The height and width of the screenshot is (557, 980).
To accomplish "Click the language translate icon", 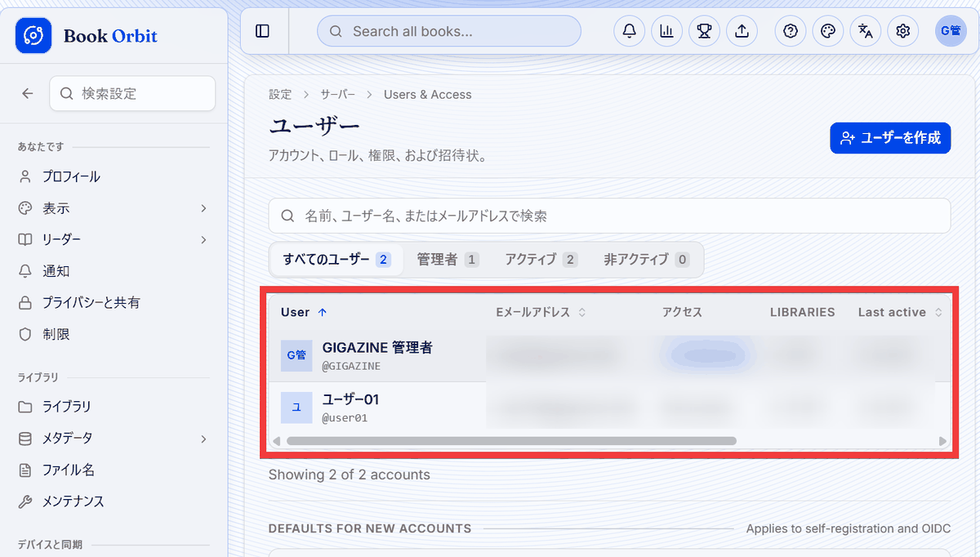I will point(865,31).
